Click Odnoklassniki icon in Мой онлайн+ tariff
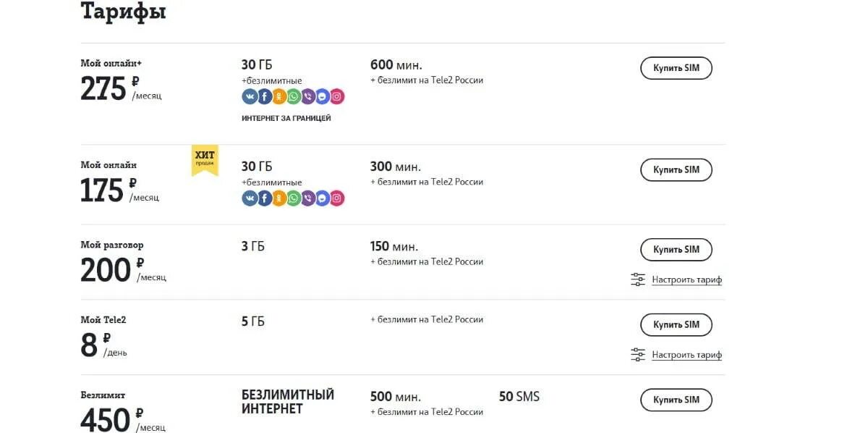Image resolution: width=868 pixels, height=433 pixels. 278,96
